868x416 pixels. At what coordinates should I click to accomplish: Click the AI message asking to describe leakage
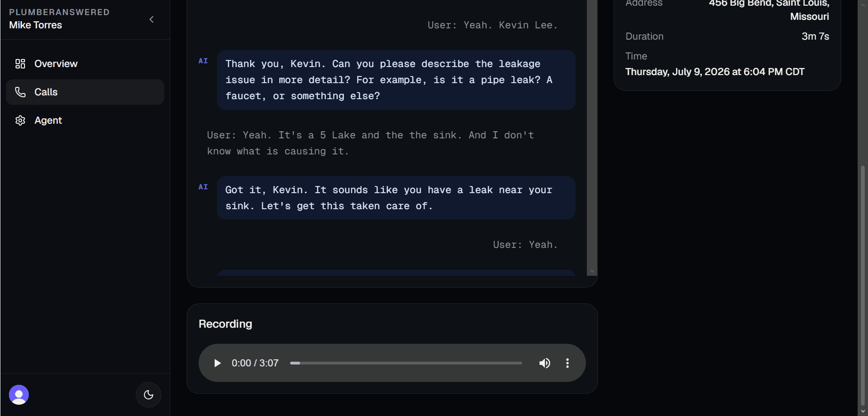click(x=396, y=80)
